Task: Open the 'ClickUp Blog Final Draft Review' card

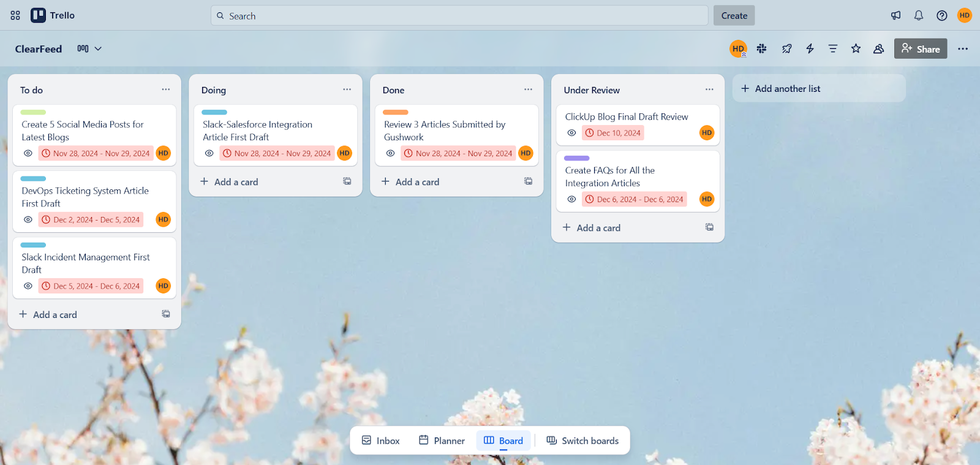Action: (x=638, y=125)
